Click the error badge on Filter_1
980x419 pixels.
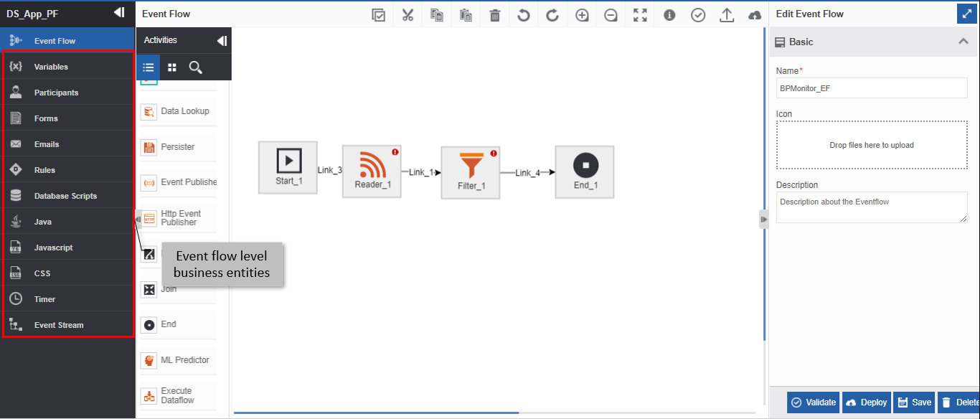click(494, 154)
